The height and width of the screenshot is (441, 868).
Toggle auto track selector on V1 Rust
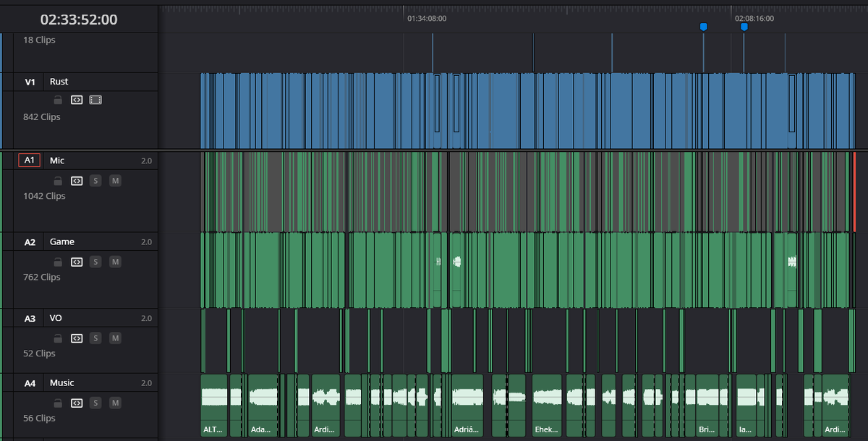click(77, 100)
